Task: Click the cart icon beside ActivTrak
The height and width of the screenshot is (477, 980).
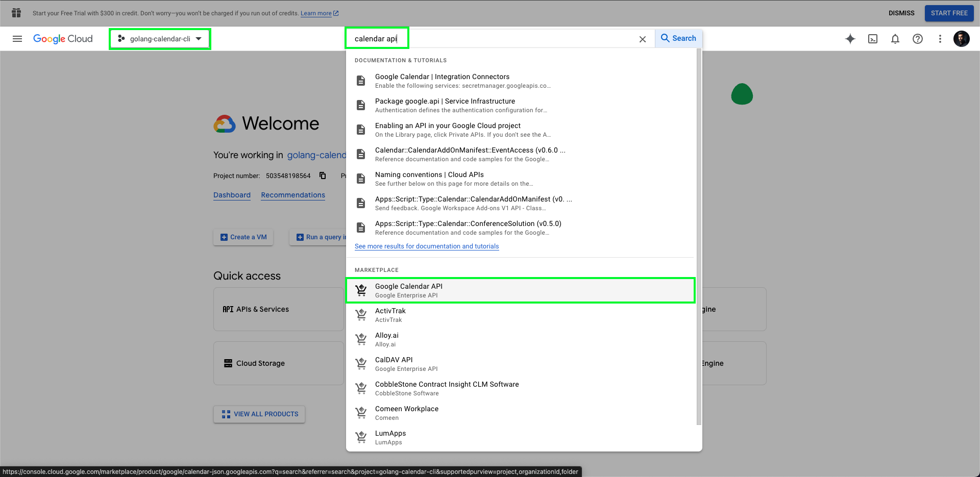Action: (361, 315)
